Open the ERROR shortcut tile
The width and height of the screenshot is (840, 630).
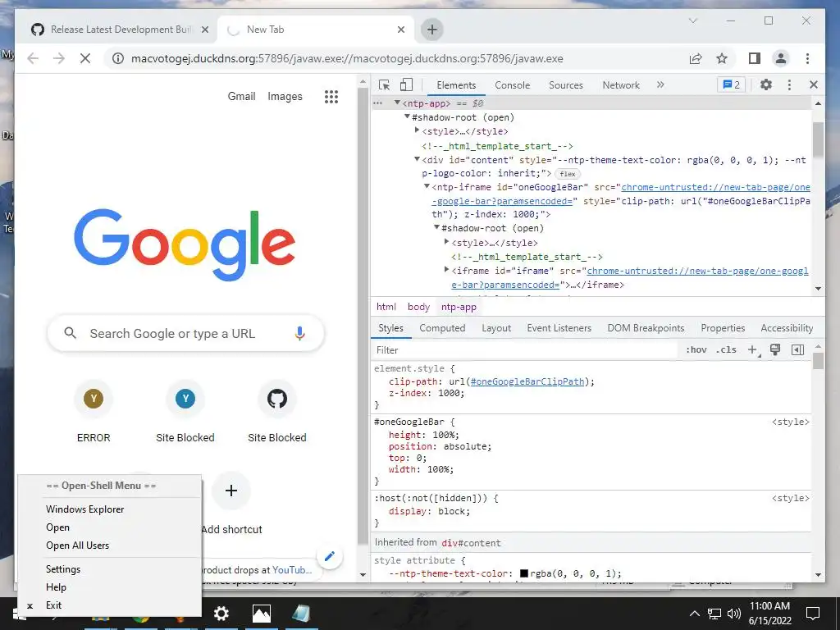[x=94, y=412]
